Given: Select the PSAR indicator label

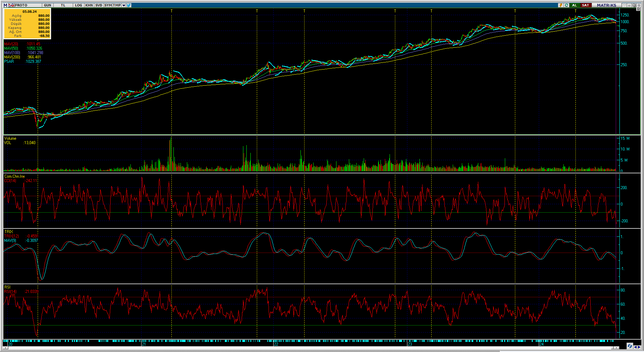Looking at the screenshot, I should [9, 61].
